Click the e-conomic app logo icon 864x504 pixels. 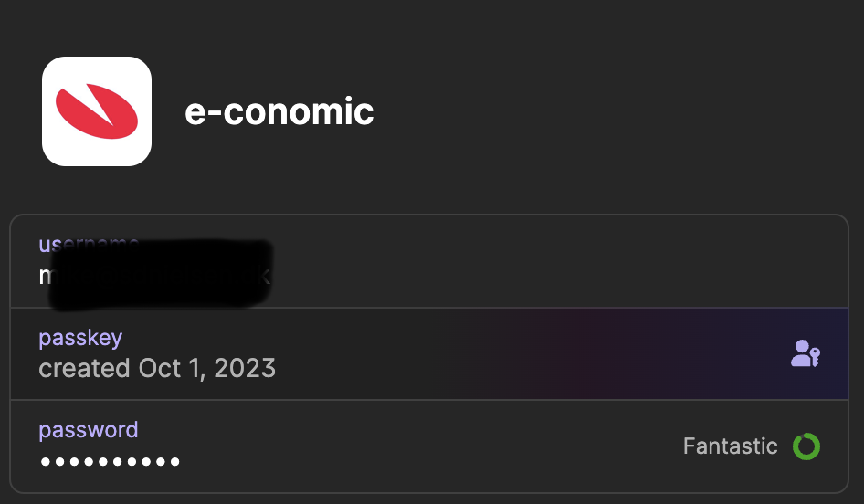click(x=97, y=111)
